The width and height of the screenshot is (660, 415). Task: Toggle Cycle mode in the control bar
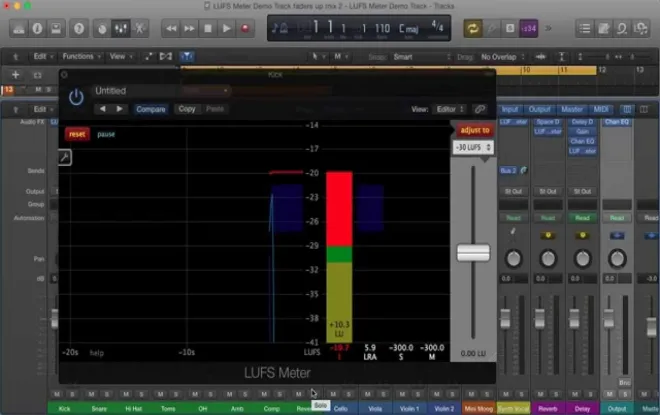click(x=473, y=29)
